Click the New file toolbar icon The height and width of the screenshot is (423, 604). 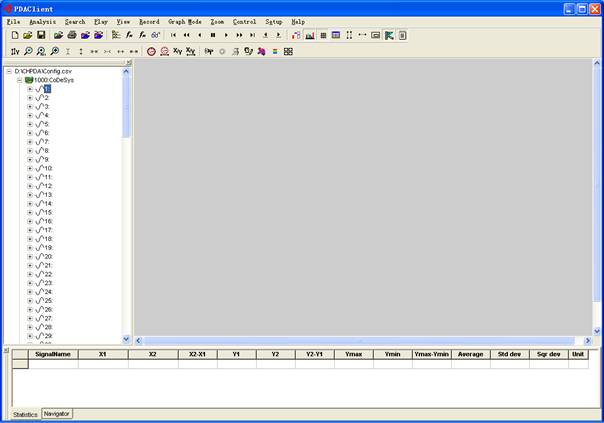[x=15, y=35]
